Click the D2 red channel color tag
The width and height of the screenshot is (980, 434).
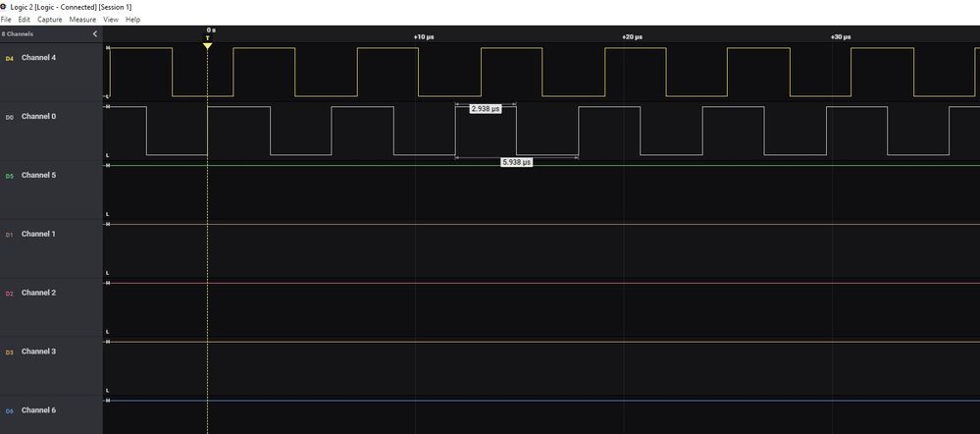(9, 294)
